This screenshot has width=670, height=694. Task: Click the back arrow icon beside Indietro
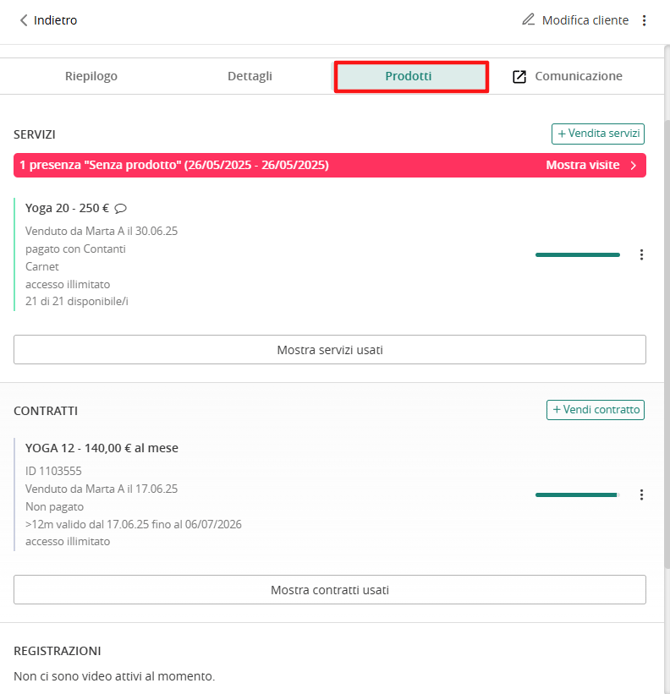(x=24, y=20)
